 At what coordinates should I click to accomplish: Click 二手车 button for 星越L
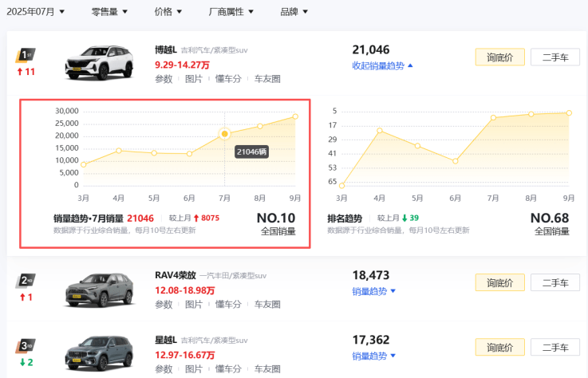(x=555, y=347)
